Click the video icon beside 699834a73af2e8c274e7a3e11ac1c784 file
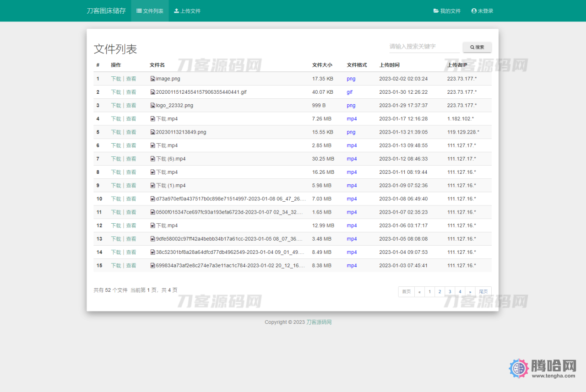The image size is (586, 392). click(153, 266)
